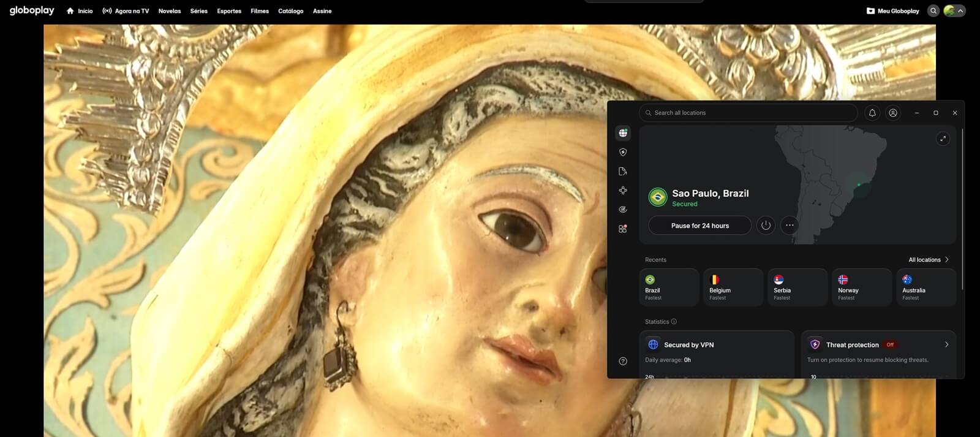Viewport: 980px width, 437px height.
Task: Open Threat Protection shield in sidebar
Action: (623, 152)
